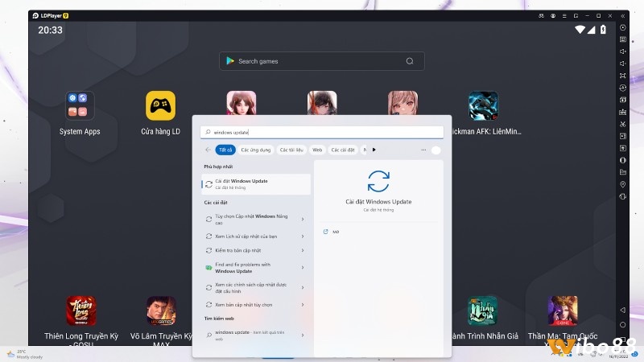Open the shared folder sidebar icon

click(x=622, y=172)
